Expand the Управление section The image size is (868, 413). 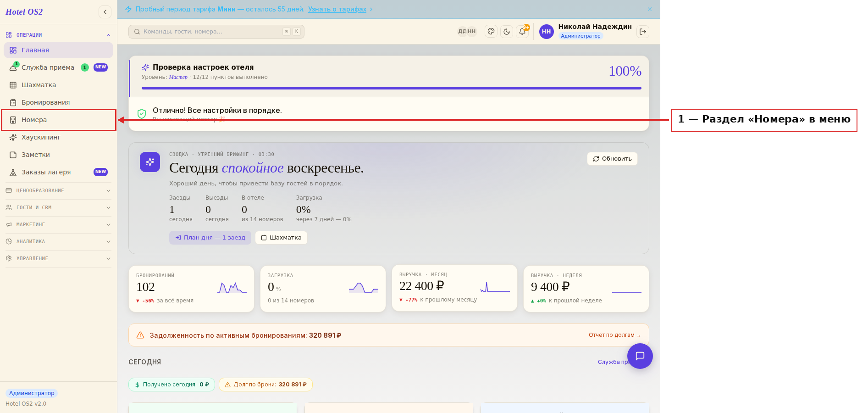coord(58,258)
